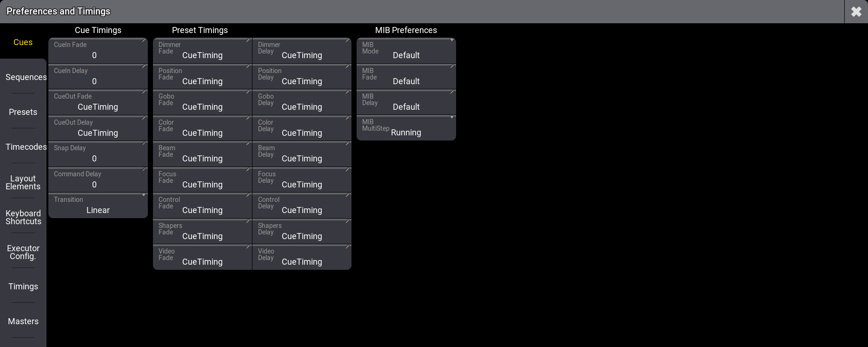The image size is (868, 347).
Task: Select the Masters tab
Action: click(23, 321)
